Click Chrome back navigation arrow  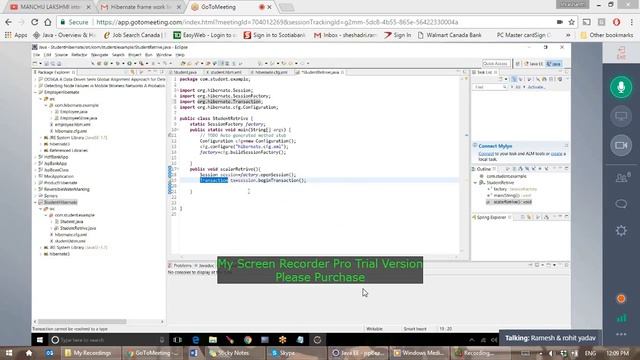9,22
